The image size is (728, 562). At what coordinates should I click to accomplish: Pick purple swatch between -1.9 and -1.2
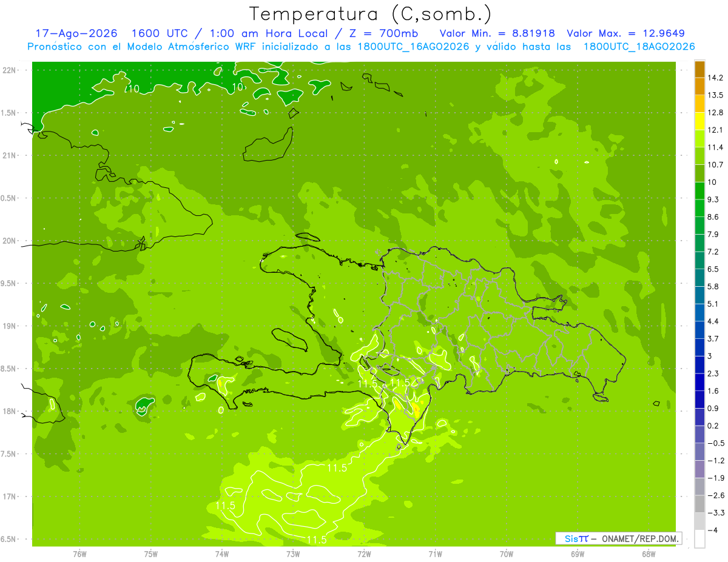click(x=699, y=469)
